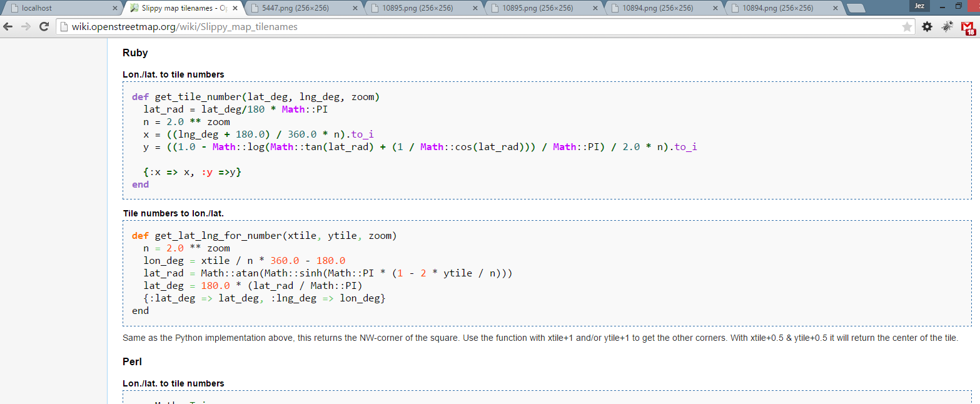Click the "{:x => x, :y =>y}" line
The width and height of the screenshot is (980, 404).
click(193, 172)
